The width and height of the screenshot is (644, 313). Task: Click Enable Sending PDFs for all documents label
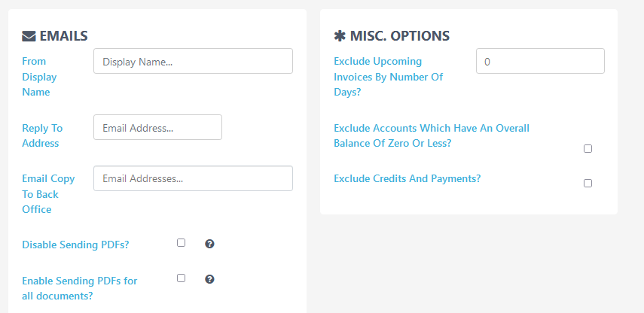(x=80, y=288)
